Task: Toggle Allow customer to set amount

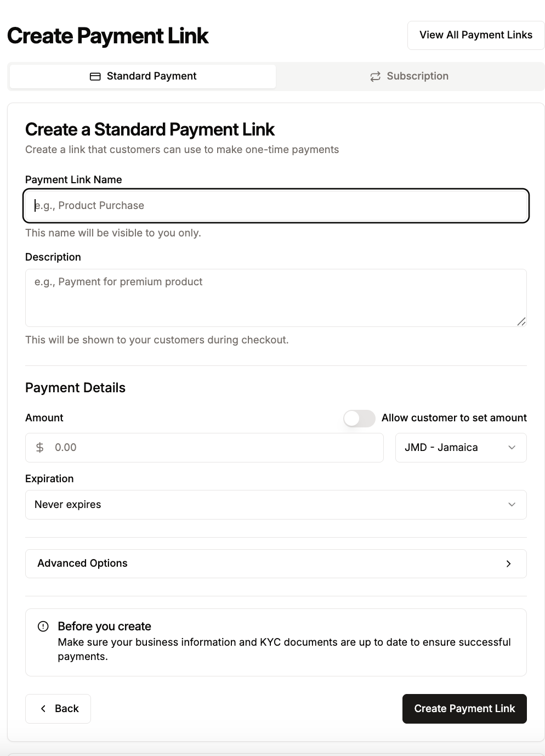Action: click(359, 419)
